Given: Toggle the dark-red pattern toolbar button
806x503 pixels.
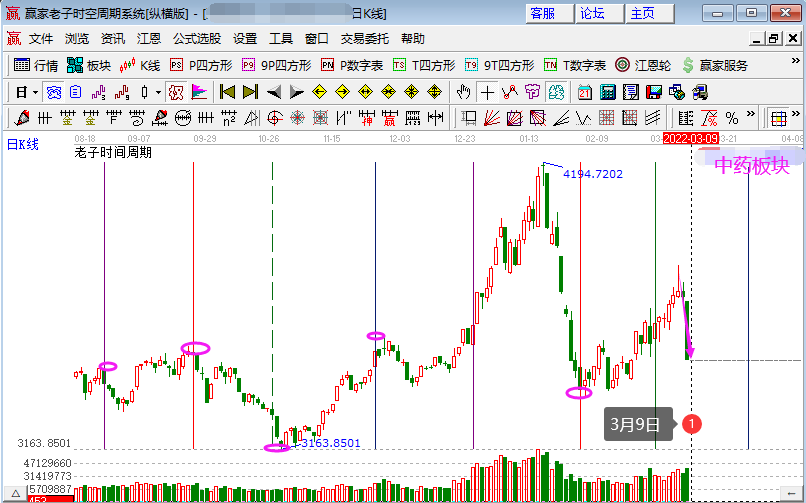Looking at the screenshot, I should click(176, 92).
